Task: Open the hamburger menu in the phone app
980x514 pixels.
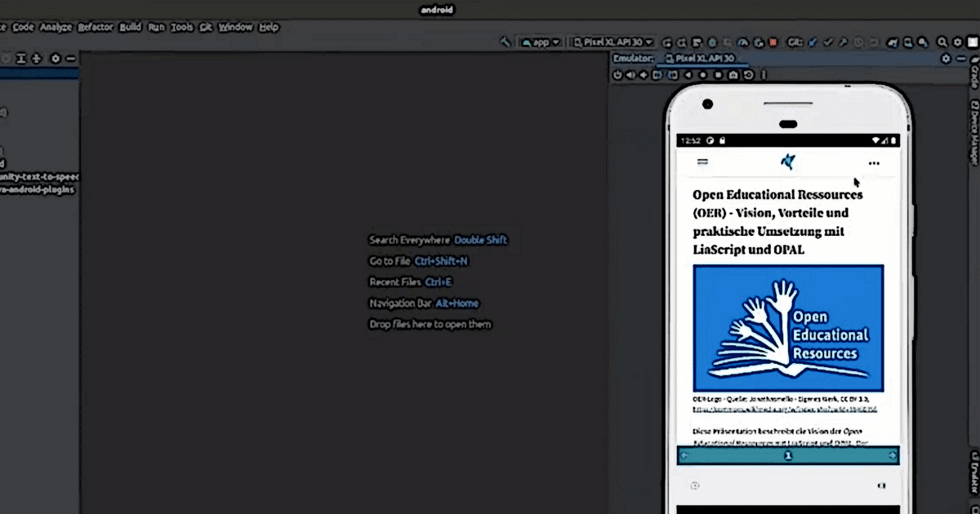Action: click(x=702, y=162)
